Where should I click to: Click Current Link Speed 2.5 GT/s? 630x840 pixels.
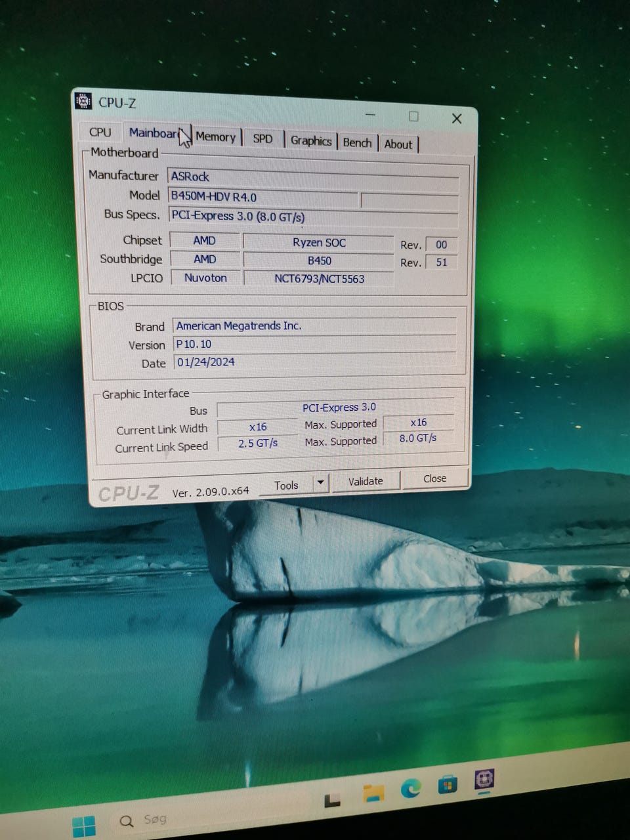click(x=257, y=444)
